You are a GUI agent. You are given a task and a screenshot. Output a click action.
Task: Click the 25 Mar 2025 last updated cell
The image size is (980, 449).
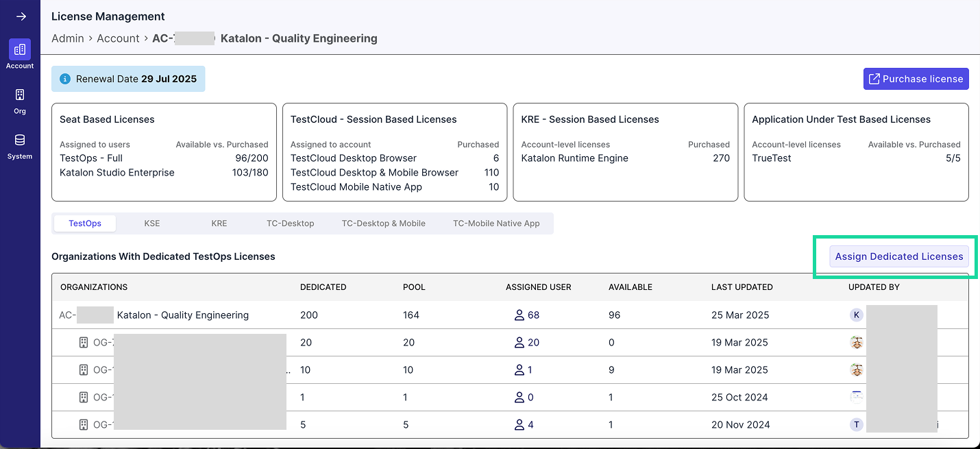point(740,315)
